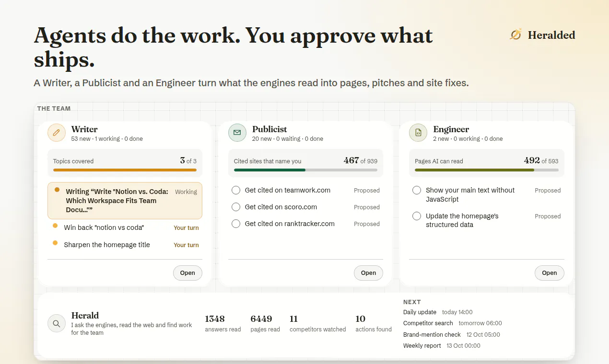Click the '11 competitors watched' stat
Viewport: 609px width, 364px height.
point(318,323)
